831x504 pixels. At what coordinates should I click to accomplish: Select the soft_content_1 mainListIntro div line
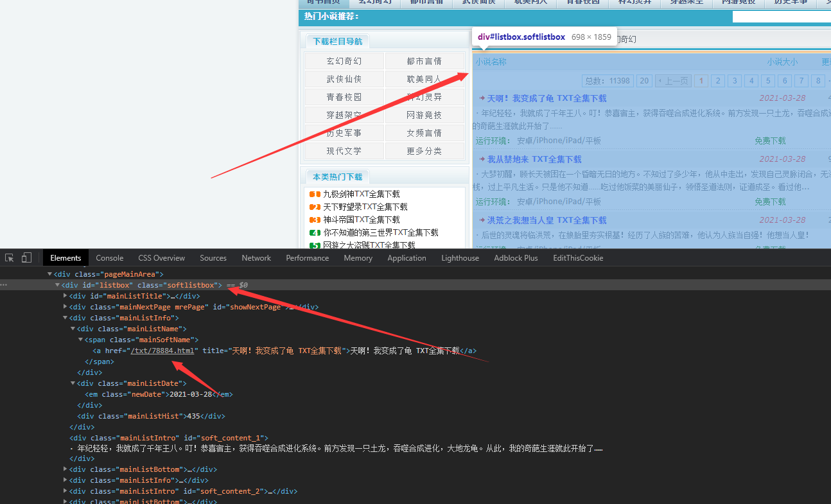tap(169, 438)
